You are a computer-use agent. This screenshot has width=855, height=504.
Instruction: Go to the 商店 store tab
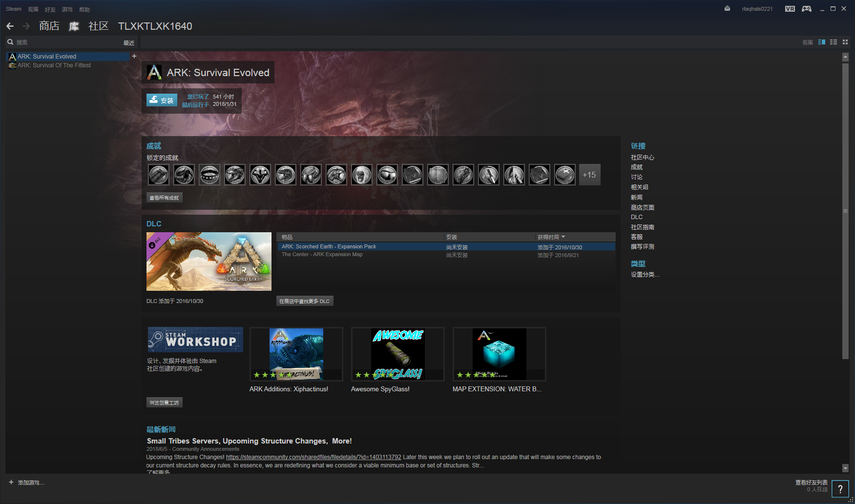[49, 26]
